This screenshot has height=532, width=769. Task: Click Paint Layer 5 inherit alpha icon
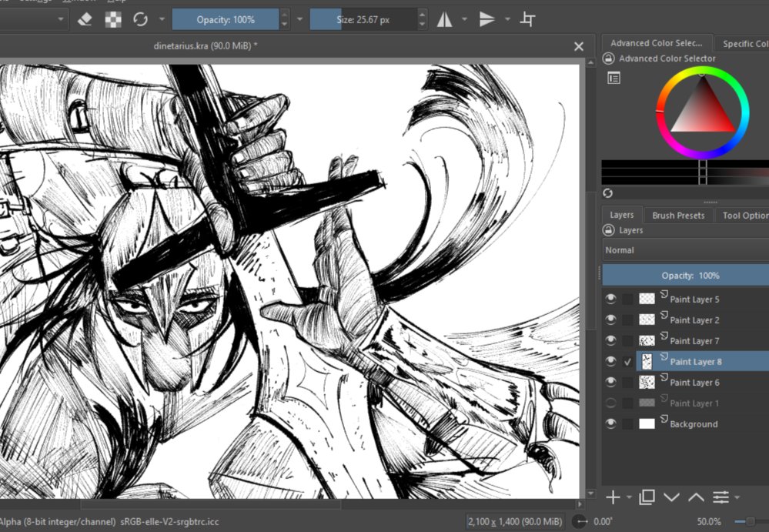pyautogui.click(x=664, y=294)
